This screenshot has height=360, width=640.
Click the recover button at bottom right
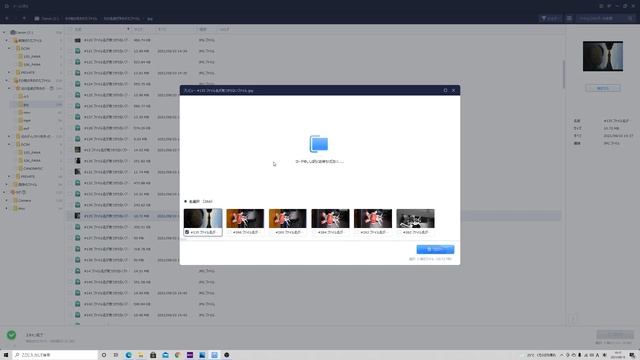click(x=615, y=335)
